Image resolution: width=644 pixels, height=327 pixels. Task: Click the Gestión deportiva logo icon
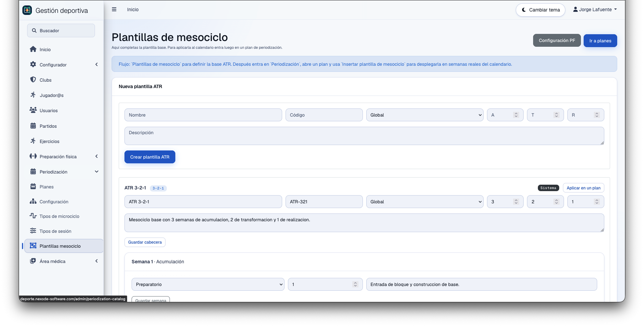pyautogui.click(x=27, y=10)
